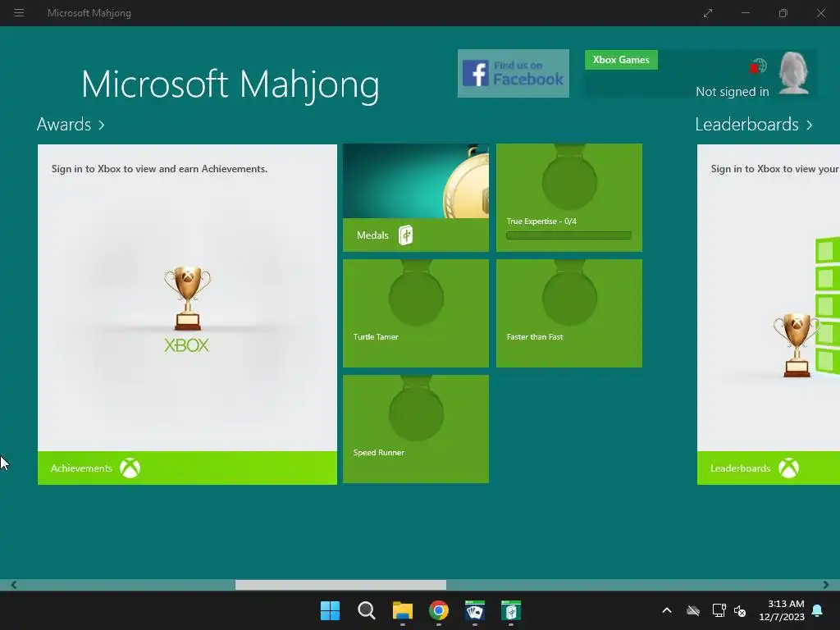Screen dimensions: 840x630
Task: Open the Medals tile
Action: (416, 198)
